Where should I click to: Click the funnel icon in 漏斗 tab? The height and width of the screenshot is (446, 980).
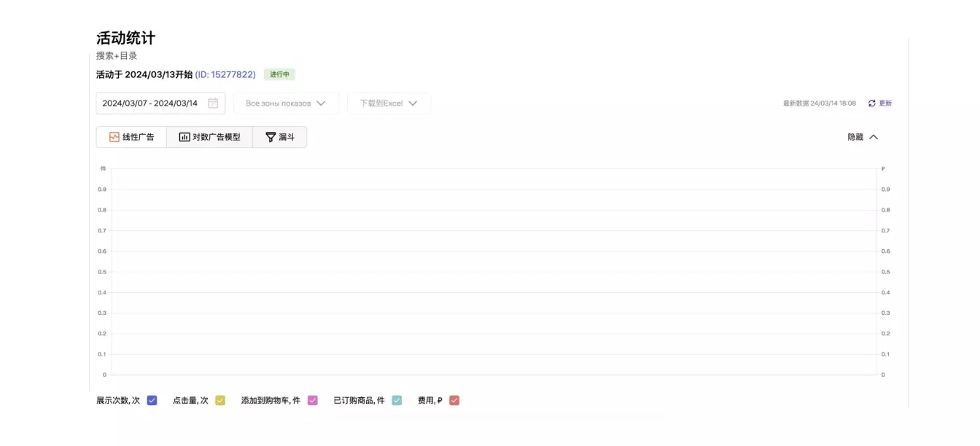click(271, 137)
